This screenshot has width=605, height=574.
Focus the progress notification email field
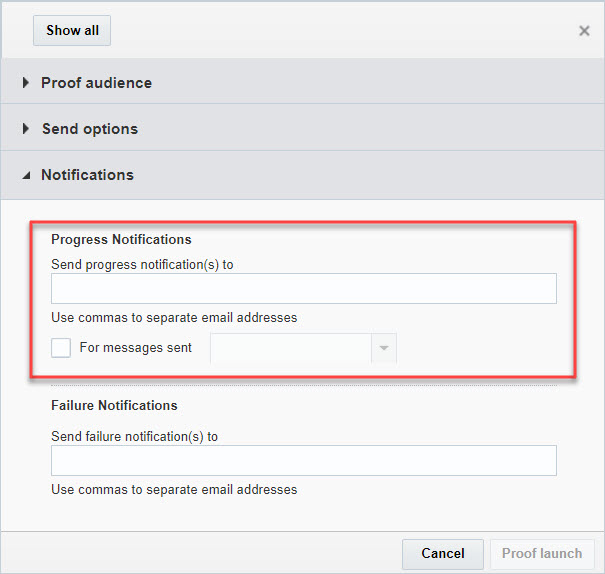pos(303,289)
